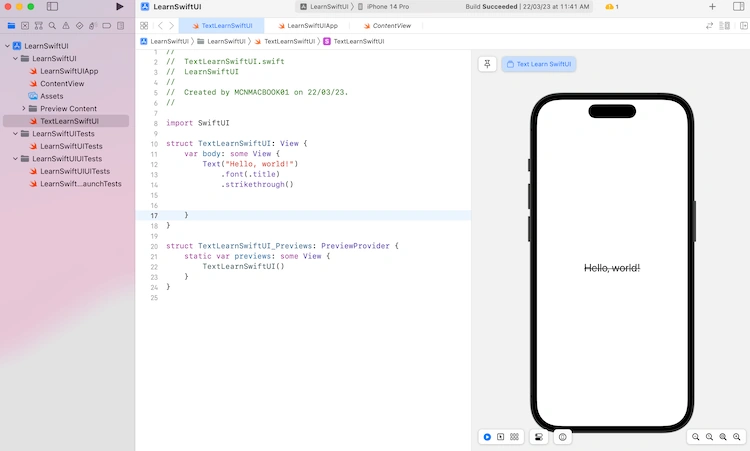Toggle the navigator sidebar panel
This screenshot has width=750, height=451.
pos(52,7)
